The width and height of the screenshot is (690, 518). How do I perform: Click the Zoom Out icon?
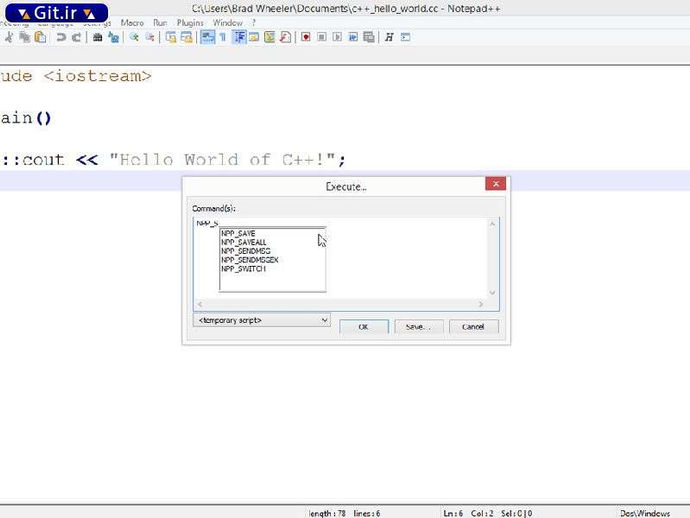[150, 37]
